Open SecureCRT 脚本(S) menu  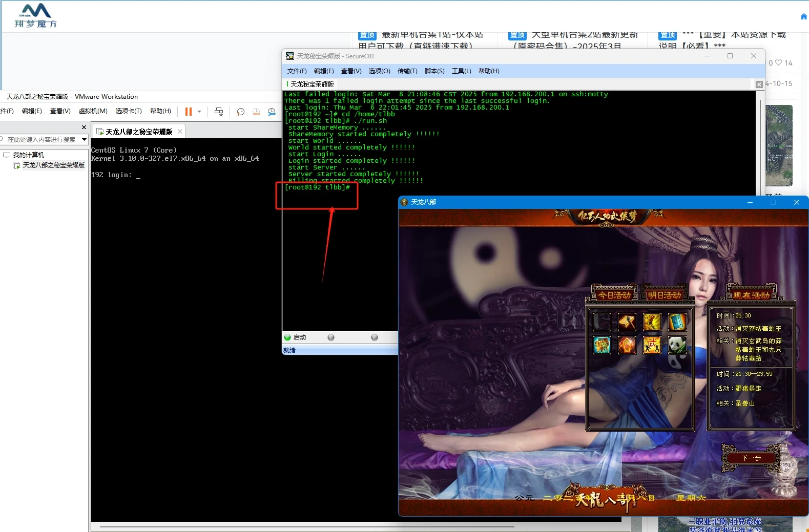[x=434, y=71]
